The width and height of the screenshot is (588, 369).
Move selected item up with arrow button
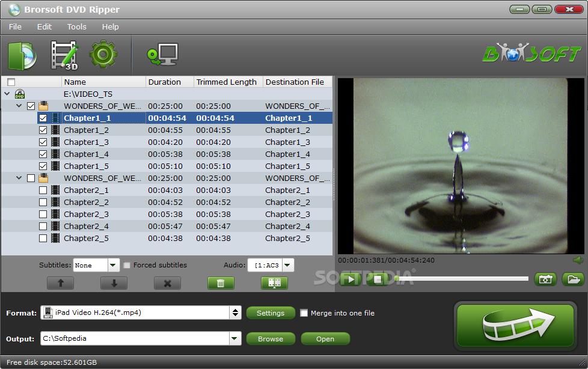pos(60,283)
